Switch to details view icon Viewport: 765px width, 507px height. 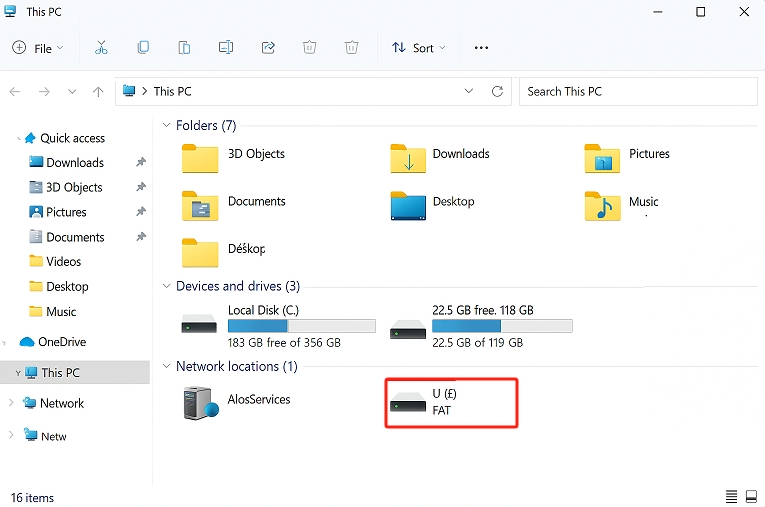click(731, 497)
